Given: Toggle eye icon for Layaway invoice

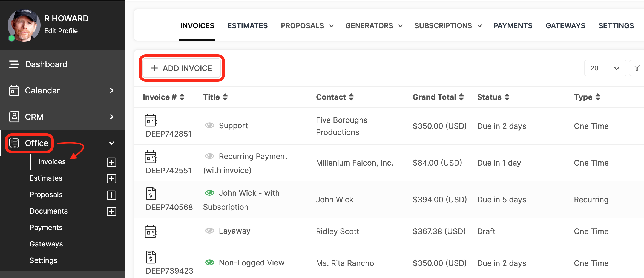Looking at the screenshot, I should pyautogui.click(x=210, y=231).
